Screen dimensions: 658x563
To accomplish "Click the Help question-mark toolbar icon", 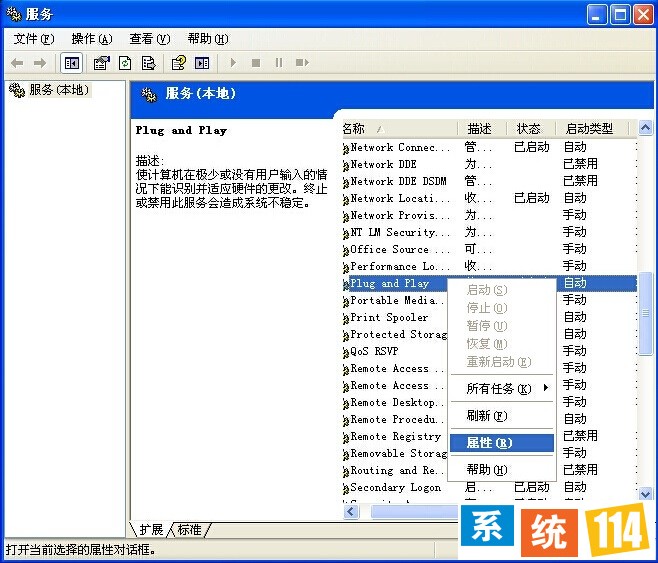I will pyautogui.click(x=178, y=63).
